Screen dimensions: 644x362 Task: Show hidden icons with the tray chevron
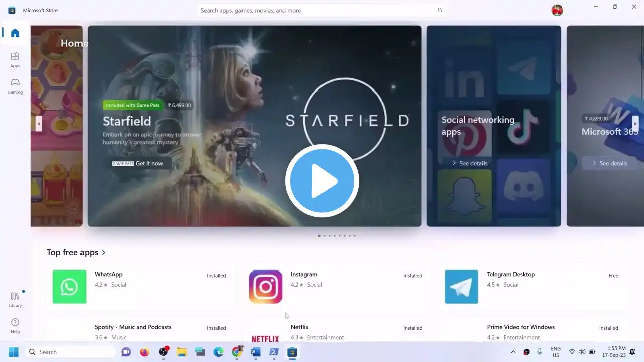[513, 352]
